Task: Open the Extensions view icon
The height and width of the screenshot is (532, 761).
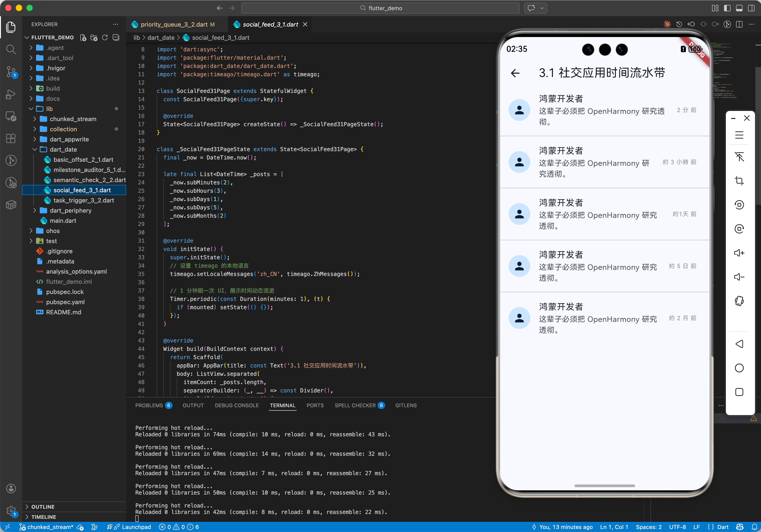Action: (x=11, y=138)
